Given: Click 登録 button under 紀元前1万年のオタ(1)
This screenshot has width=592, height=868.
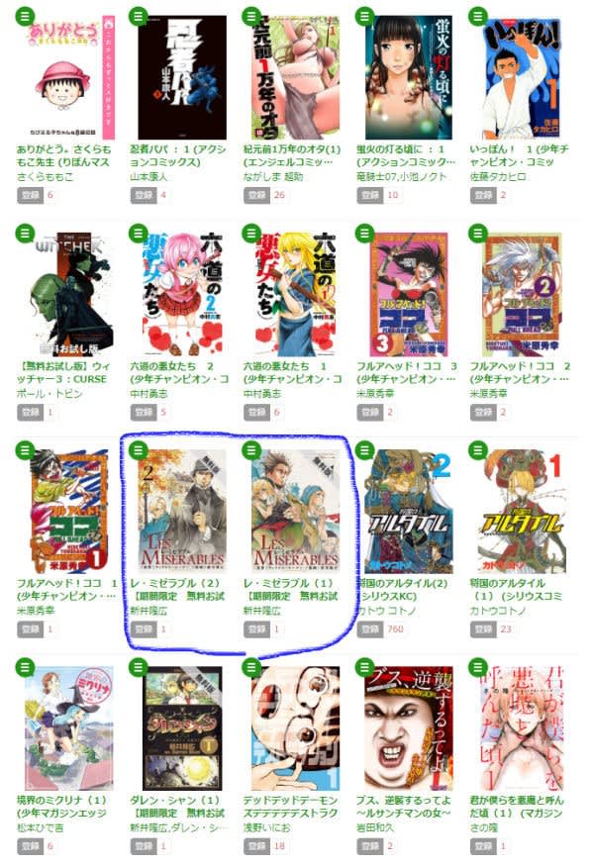Looking at the screenshot, I should (256, 195).
